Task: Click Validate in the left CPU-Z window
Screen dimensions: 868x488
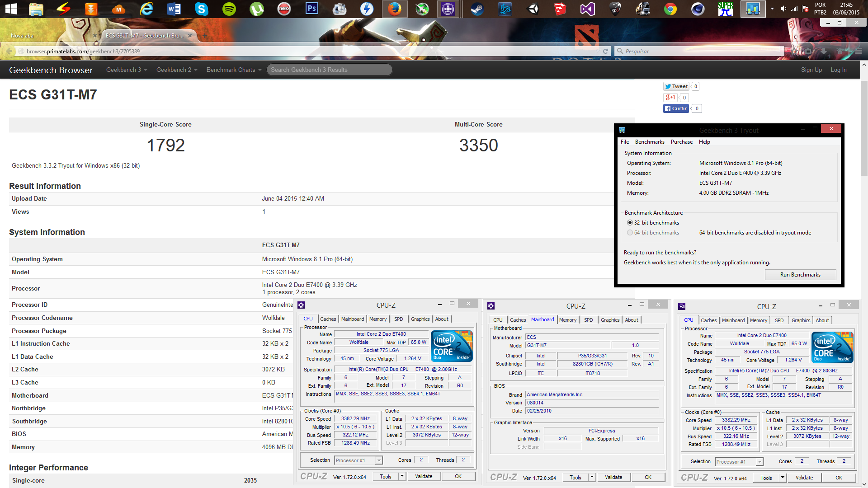Action: [424, 476]
